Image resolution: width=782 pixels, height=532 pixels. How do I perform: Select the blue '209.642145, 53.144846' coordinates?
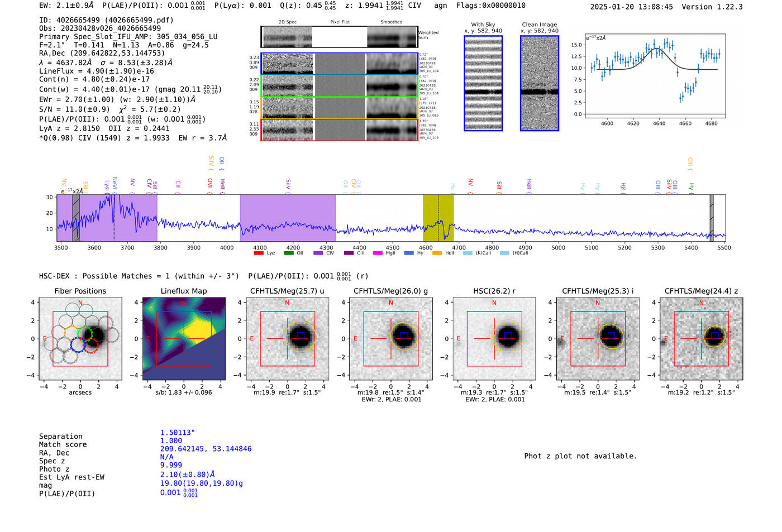click(206, 449)
